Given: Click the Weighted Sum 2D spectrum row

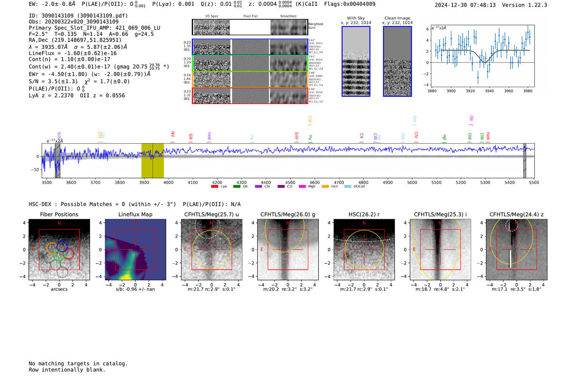Looking at the screenshot, I should [250, 27].
